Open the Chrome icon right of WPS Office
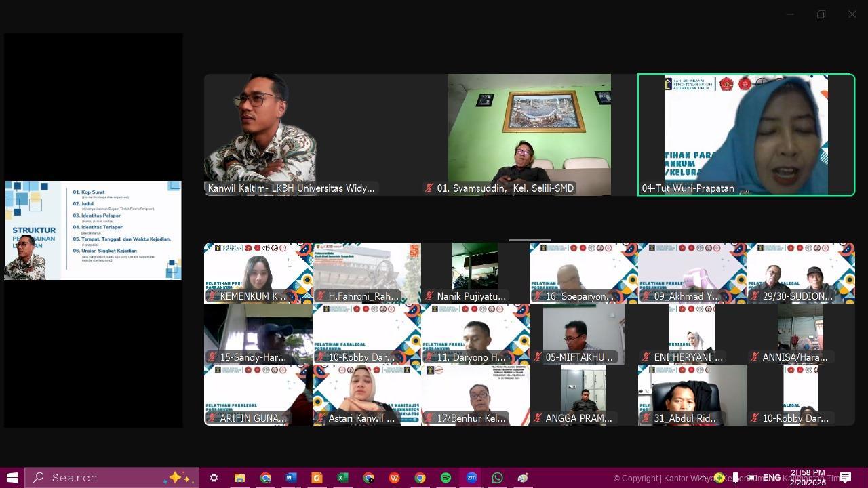The image size is (868, 488). [x=420, y=478]
